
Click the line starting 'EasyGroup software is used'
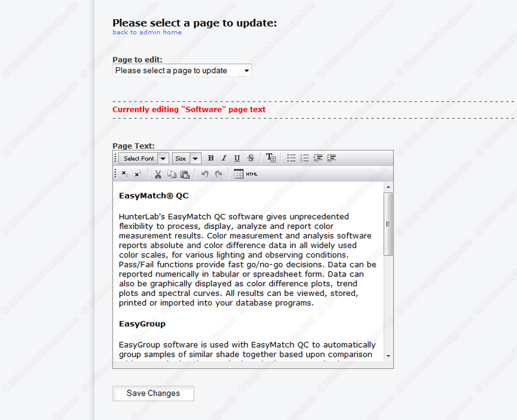click(x=248, y=344)
